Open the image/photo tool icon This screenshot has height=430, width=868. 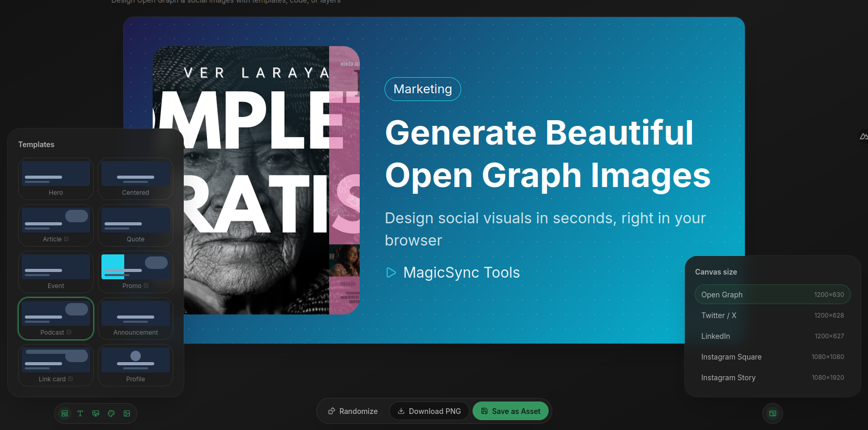click(x=127, y=413)
